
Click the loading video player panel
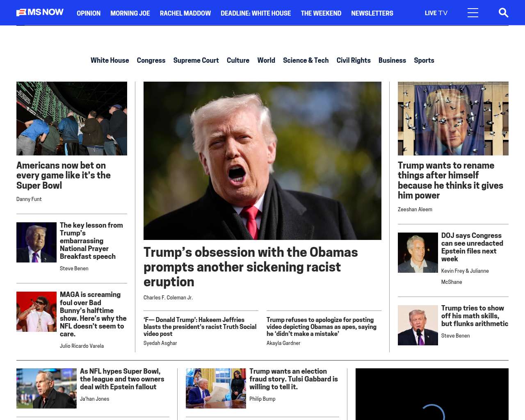pyautogui.click(x=431, y=394)
